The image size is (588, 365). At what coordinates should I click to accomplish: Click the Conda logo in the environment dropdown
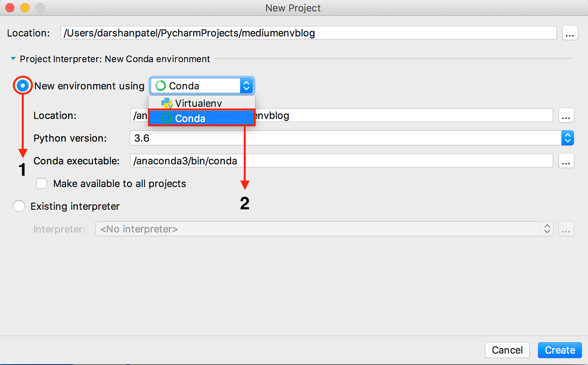pyautogui.click(x=160, y=86)
